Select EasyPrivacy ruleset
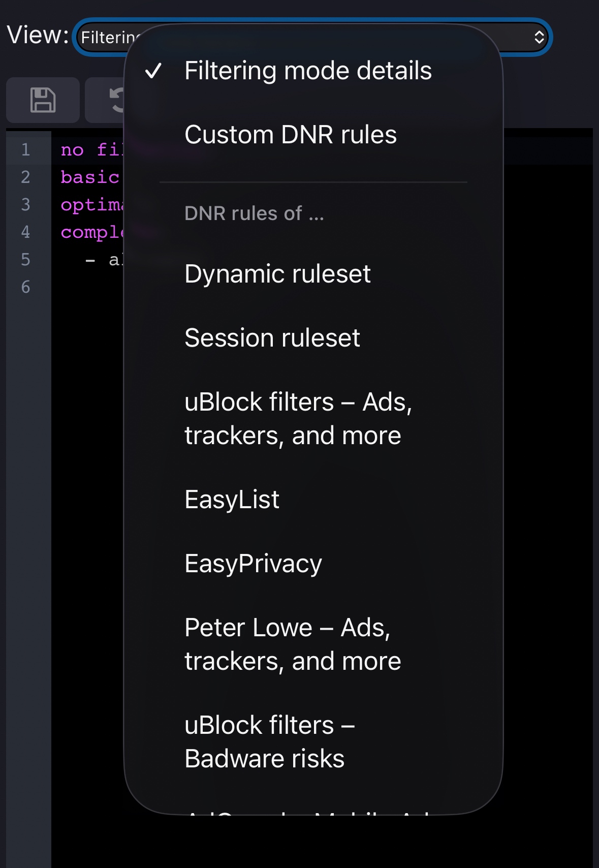Image resolution: width=599 pixels, height=868 pixels. [x=253, y=564]
